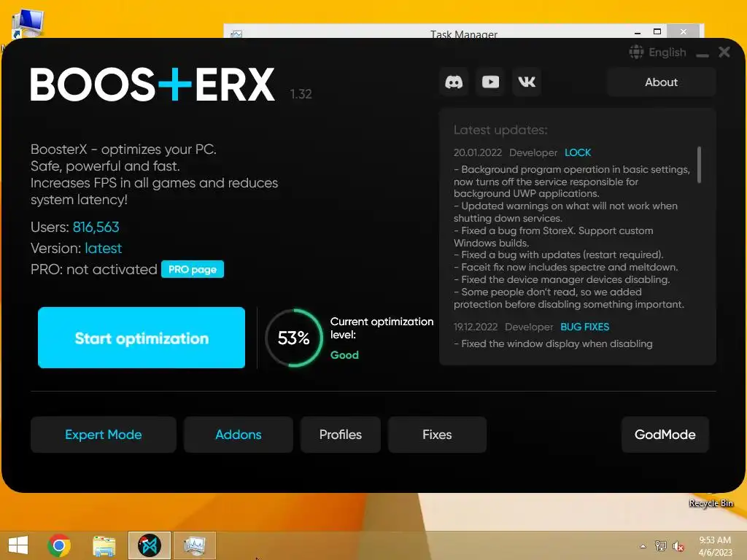Click the Latest updates scrollbar
This screenshot has width=747, height=560.
click(x=700, y=165)
